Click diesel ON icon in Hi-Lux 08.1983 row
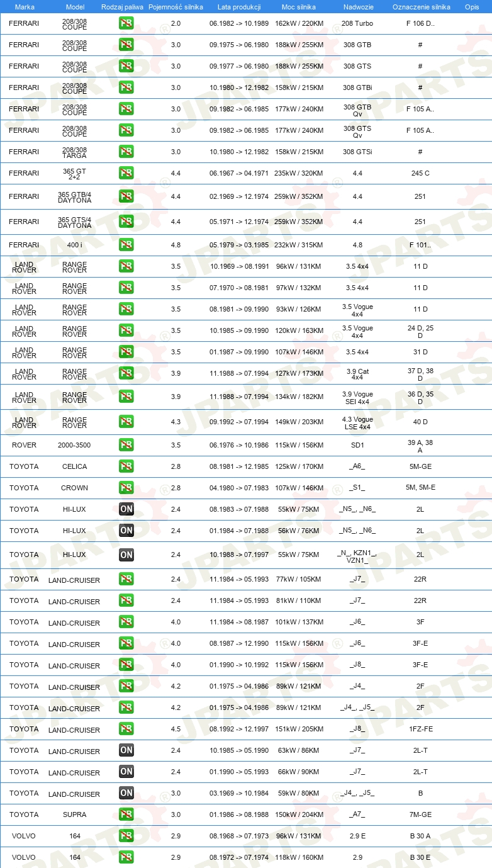 (126, 509)
